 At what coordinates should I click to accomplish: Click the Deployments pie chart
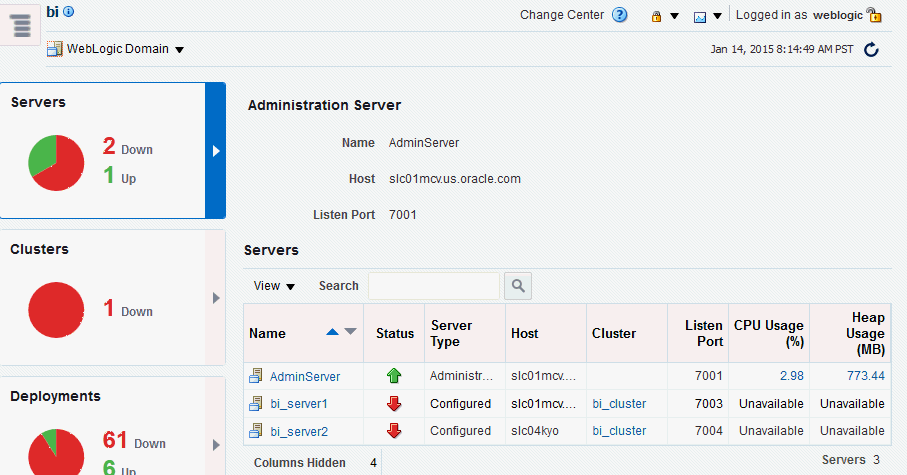coord(56,452)
